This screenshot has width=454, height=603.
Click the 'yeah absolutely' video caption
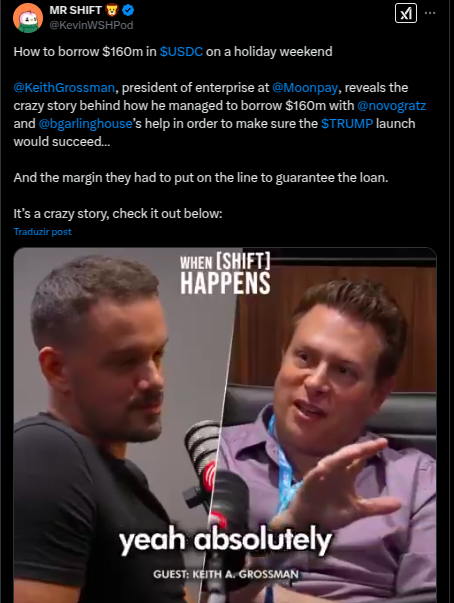tap(225, 541)
